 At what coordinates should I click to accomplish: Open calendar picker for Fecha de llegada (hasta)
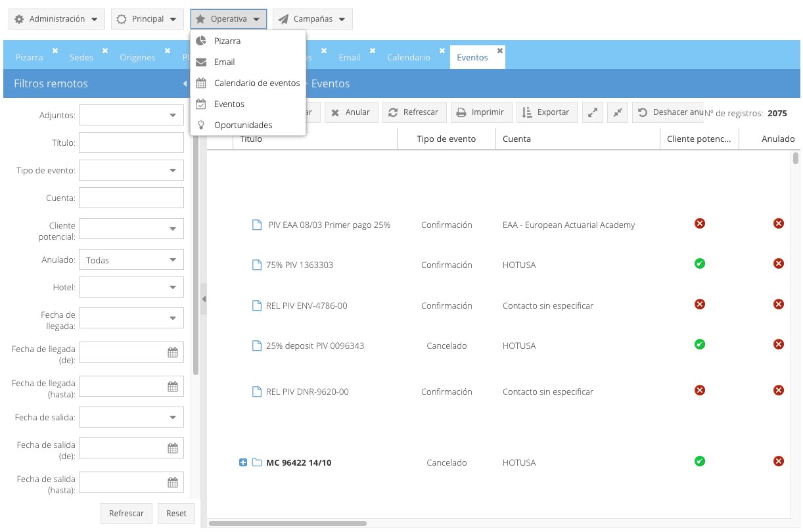click(173, 386)
